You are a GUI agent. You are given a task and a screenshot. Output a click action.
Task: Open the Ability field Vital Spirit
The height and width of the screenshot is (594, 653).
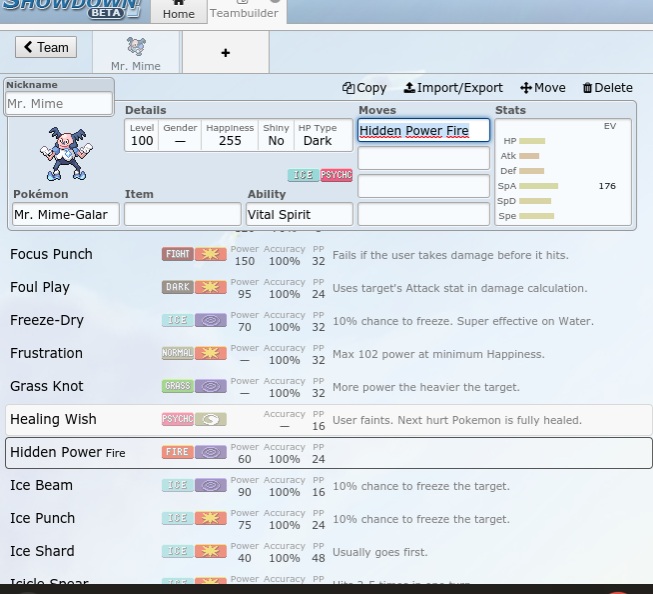[x=299, y=214]
